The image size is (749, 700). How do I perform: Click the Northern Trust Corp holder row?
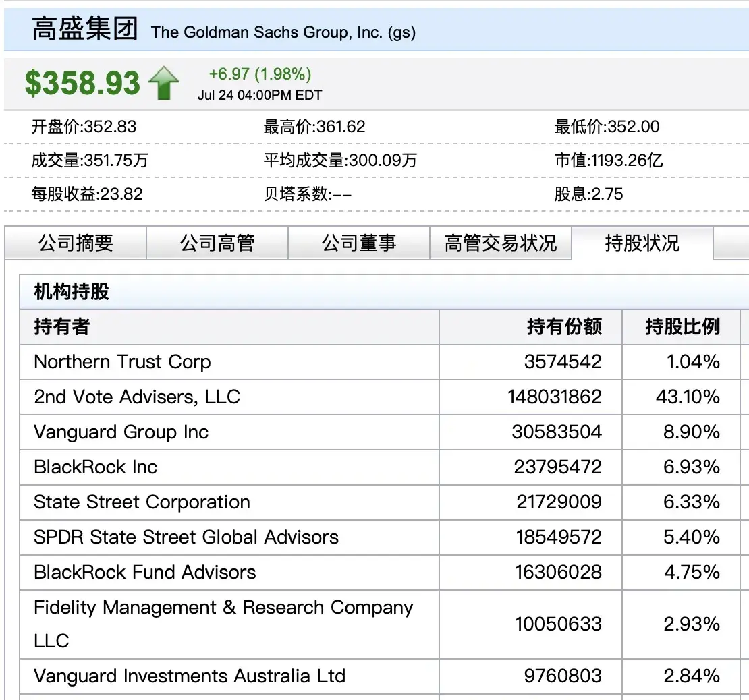click(x=122, y=362)
